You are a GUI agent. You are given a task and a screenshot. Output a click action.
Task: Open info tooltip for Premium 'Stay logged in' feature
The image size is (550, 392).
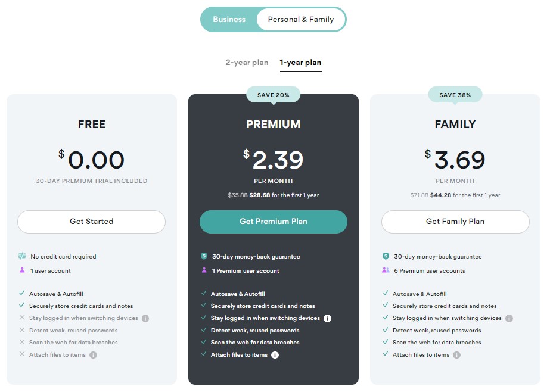(x=327, y=318)
